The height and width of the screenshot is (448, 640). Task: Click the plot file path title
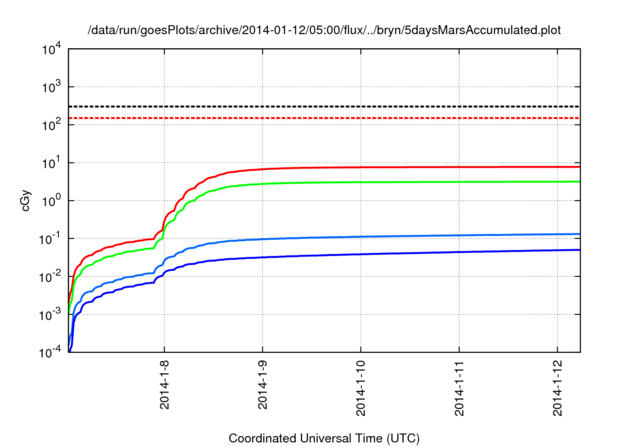[324, 30]
